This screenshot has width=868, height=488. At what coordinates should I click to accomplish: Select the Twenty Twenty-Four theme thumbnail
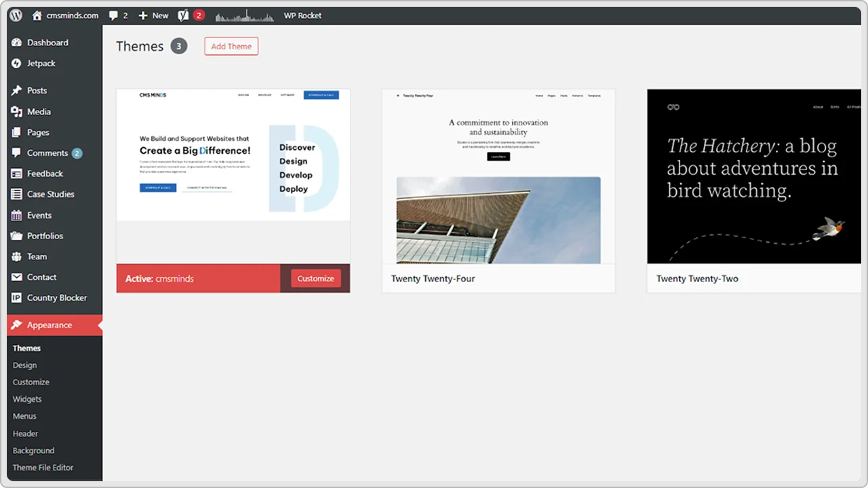tap(498, 176)
